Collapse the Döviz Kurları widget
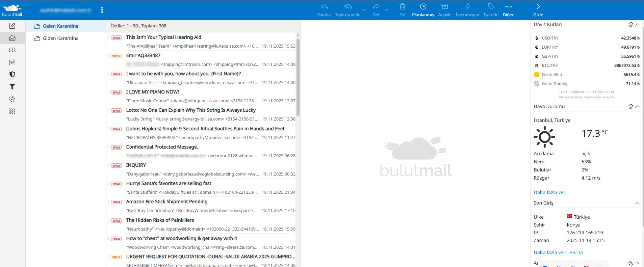This screenshot has height=267, width=644. click(637, 24)
